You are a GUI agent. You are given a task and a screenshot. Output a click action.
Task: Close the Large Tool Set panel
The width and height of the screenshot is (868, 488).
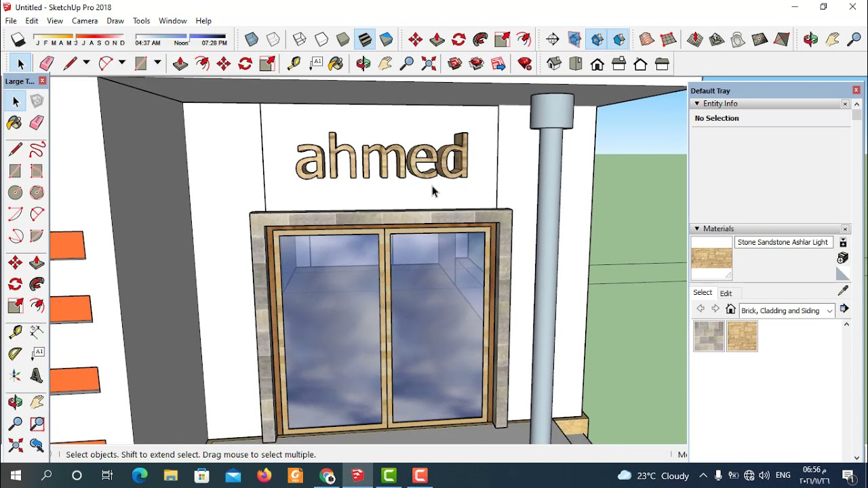point(42,81)
